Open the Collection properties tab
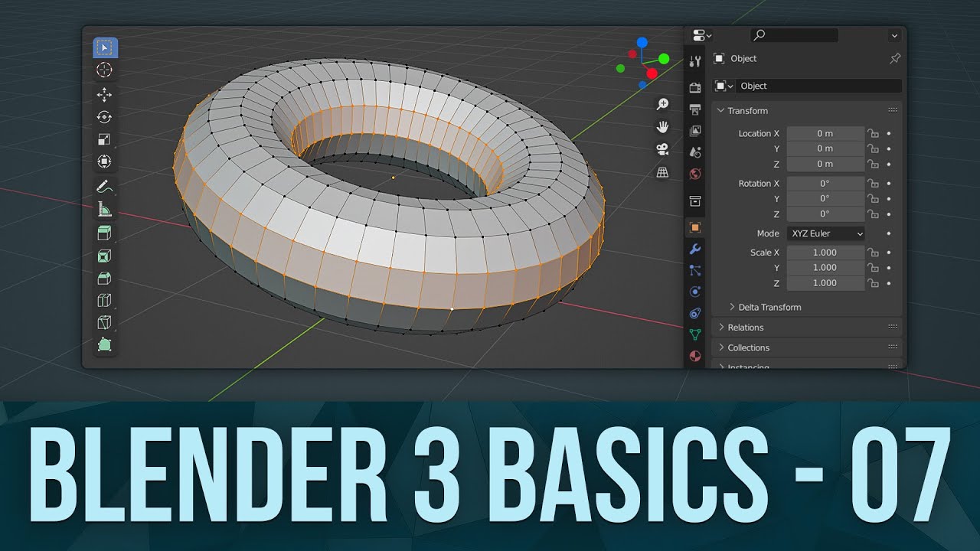980x551 pixels. click(695, 201)
